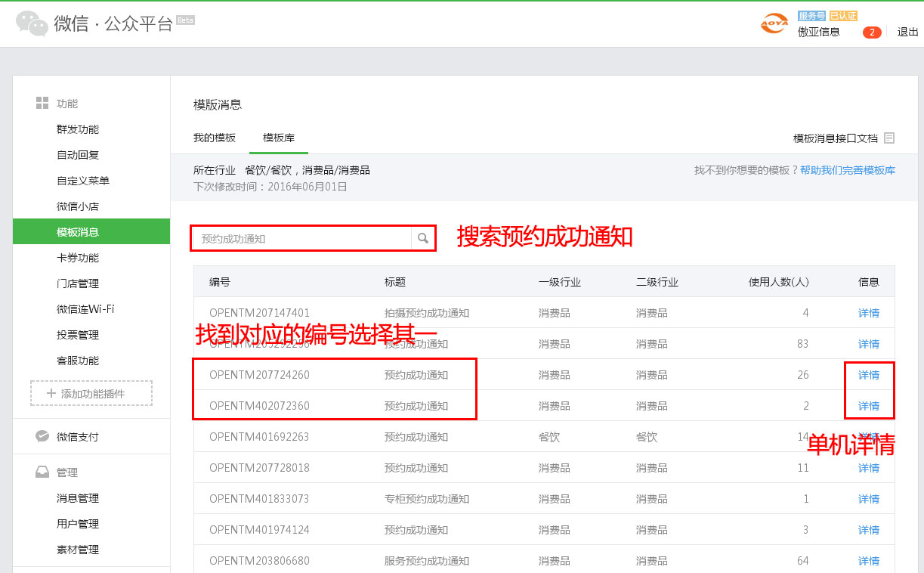Open the template message API document icon
The height and width of the screenshot is (573, 924).
(x=889, y=138)
